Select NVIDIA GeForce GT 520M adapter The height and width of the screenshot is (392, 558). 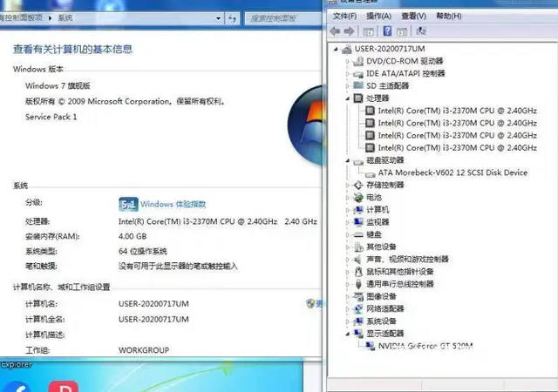[x=425, y=346]
